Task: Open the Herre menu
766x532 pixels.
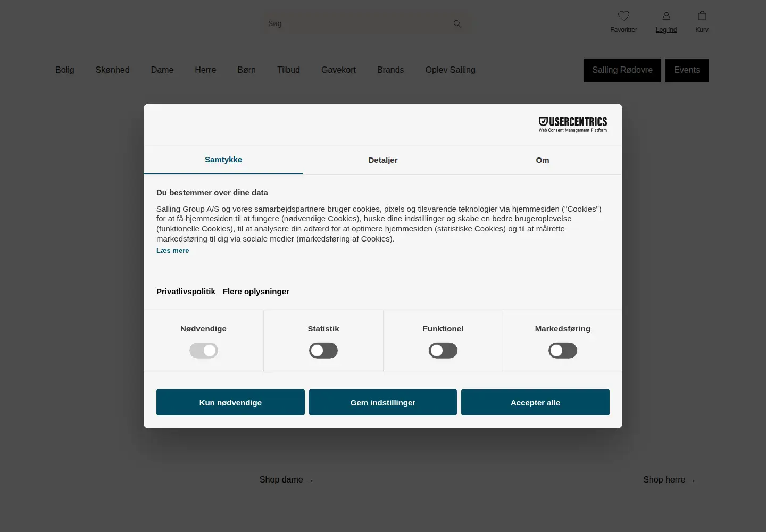Action: tap(205, 70)
